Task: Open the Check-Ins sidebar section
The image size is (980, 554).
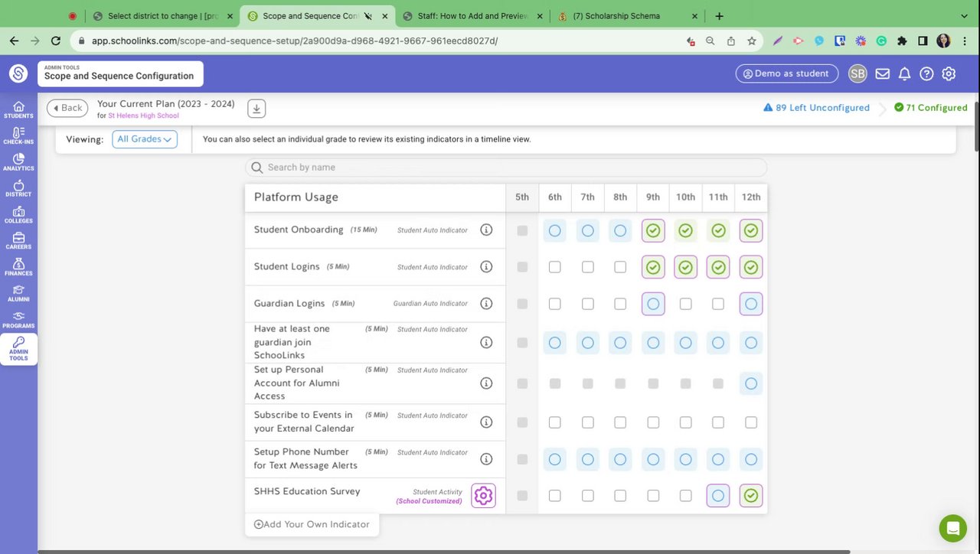Action: (18, 135)
